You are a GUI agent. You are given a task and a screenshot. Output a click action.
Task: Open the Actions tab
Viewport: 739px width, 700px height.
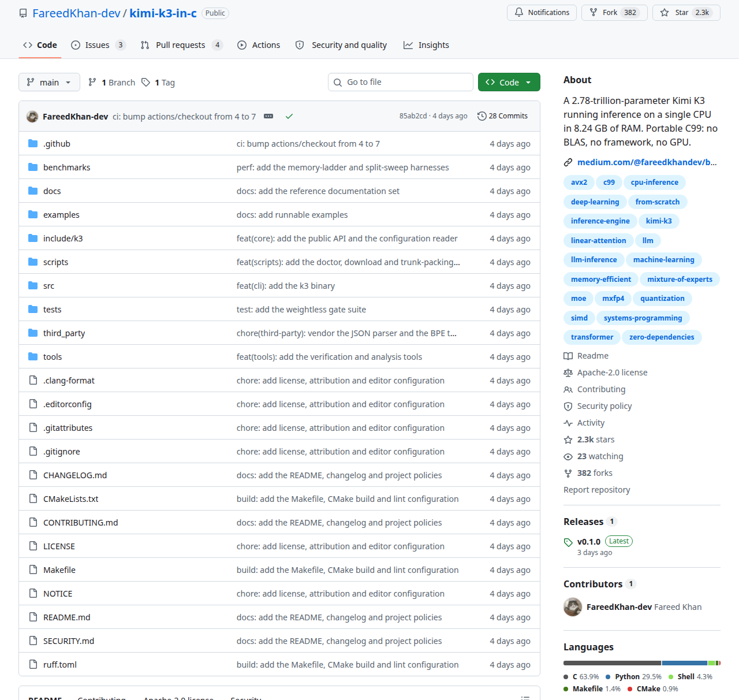(259, 45)
